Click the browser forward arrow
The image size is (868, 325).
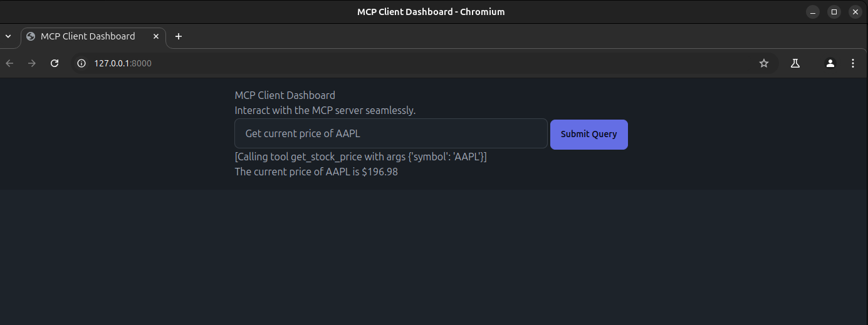[x=32, y=63]
